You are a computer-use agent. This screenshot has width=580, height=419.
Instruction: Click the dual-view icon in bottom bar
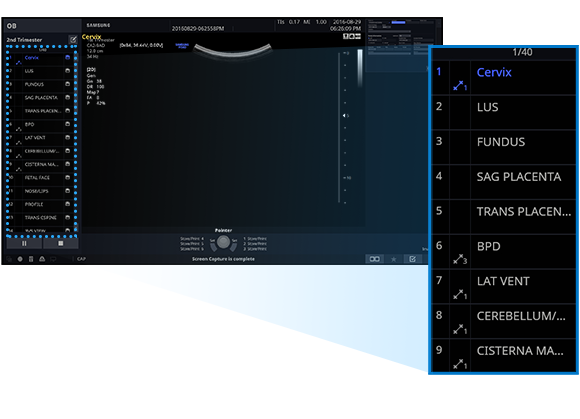[374, 259]
